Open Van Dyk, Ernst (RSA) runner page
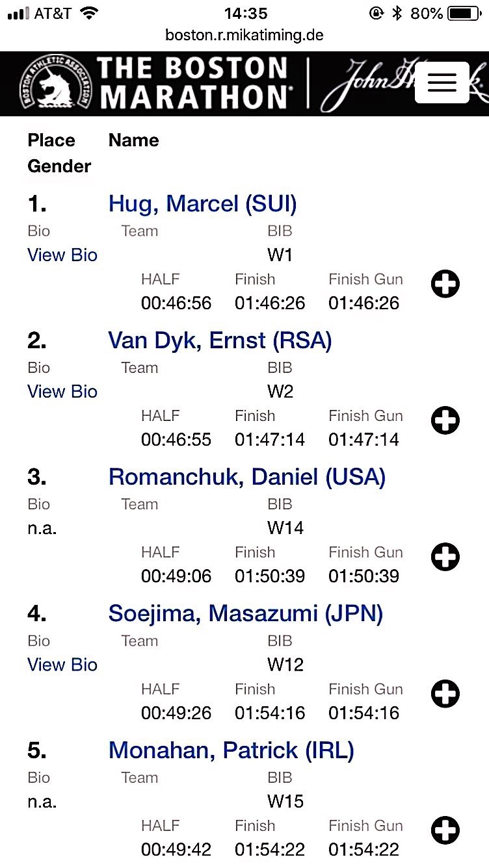The height and width of the screenshot is (868, 489). coord(220,340)
